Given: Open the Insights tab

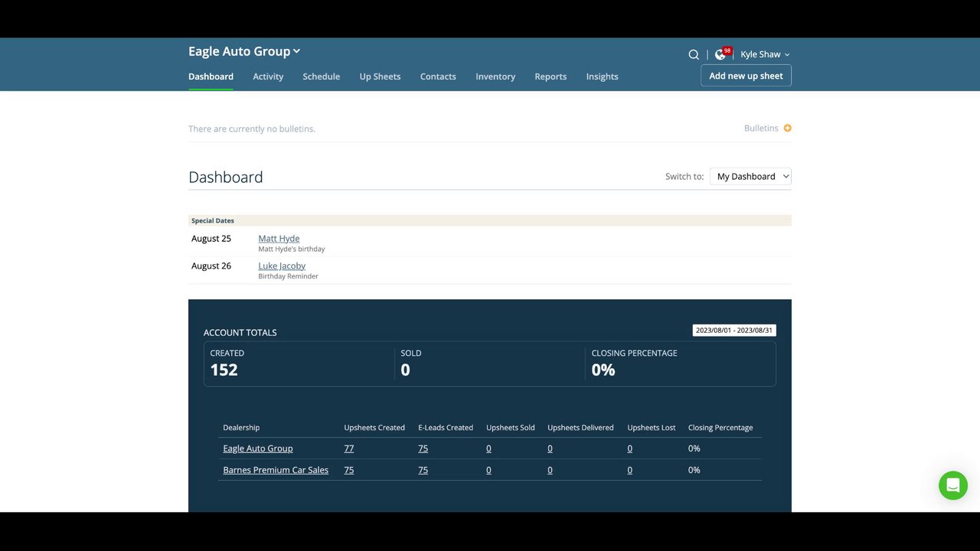Looking at the screenshot, I should pos(602,77).
